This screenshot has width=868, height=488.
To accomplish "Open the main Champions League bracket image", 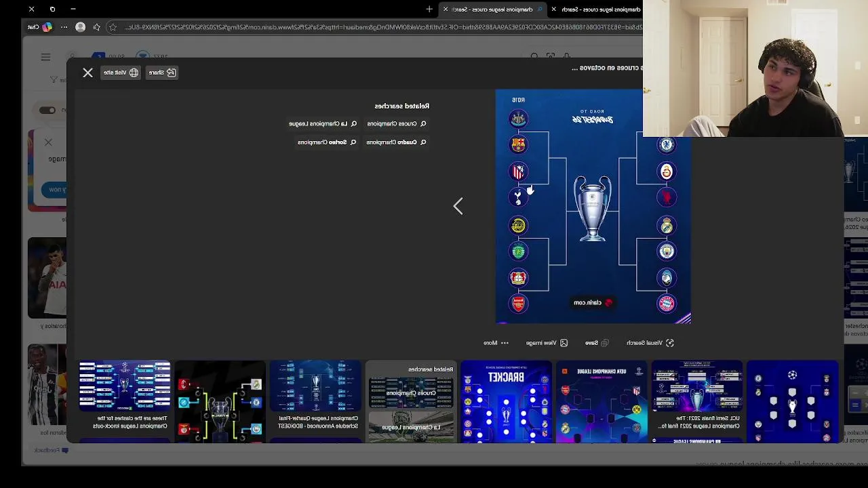I will pos(593,207).
